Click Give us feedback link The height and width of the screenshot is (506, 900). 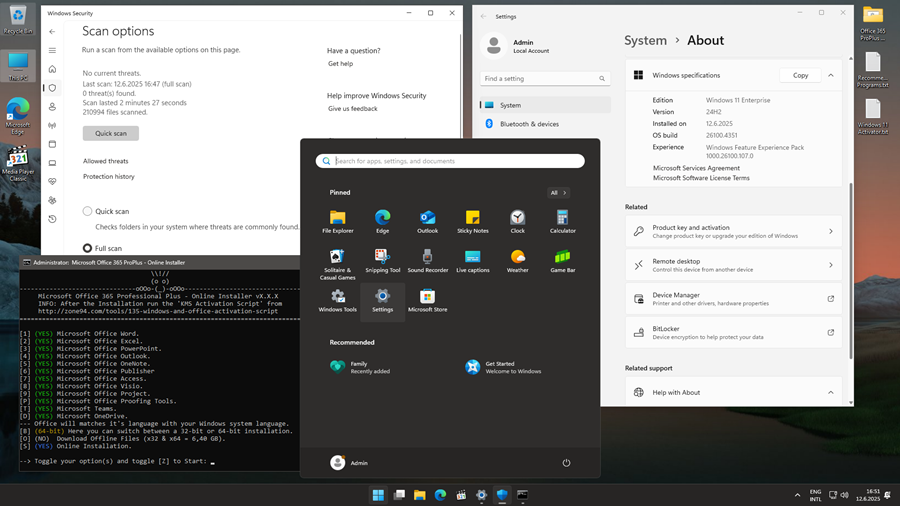point(352,108)
